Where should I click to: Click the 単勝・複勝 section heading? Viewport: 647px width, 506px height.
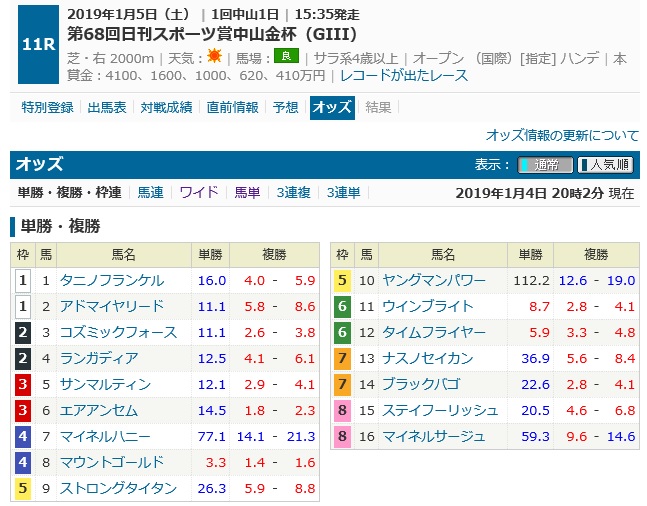tap(60, 226)
